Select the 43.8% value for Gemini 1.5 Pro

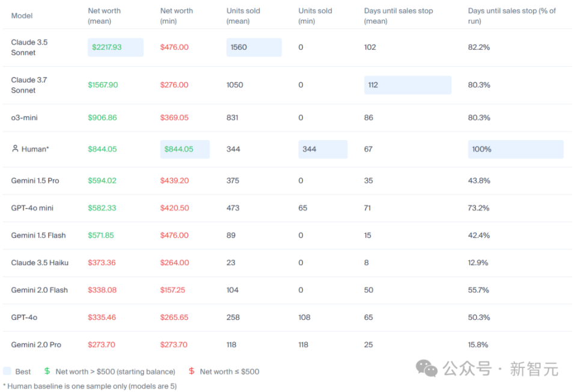coord(479,181)
